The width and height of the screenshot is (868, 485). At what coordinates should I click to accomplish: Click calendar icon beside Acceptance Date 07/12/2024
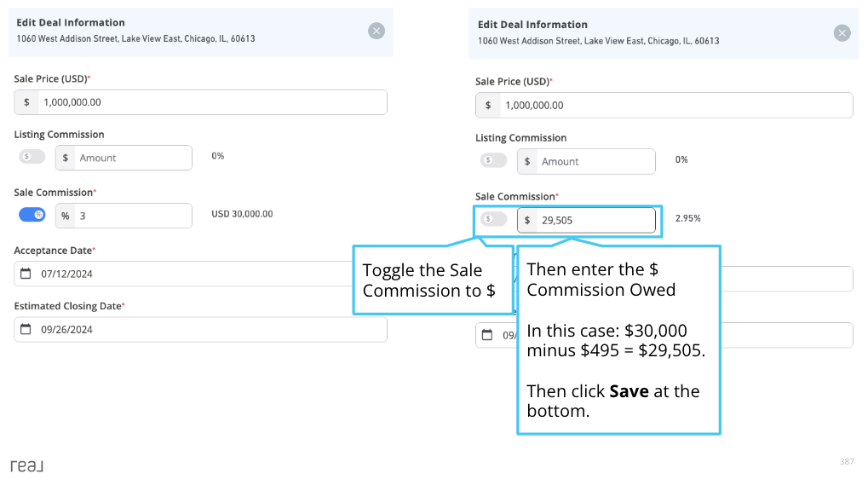[x=26, y=274]
